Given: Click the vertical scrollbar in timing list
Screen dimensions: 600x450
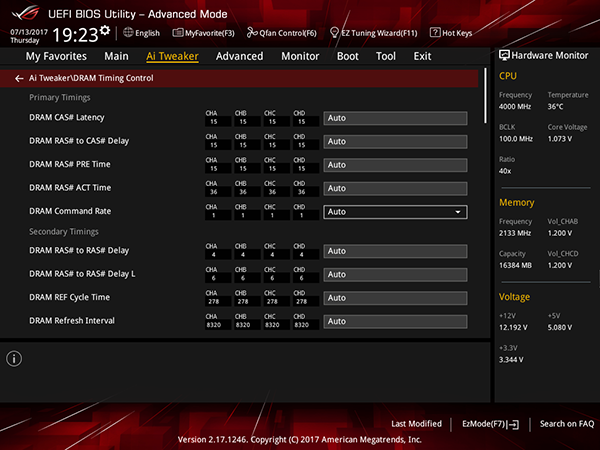Looking at the screenshot, I should click(x=486, y=96).
